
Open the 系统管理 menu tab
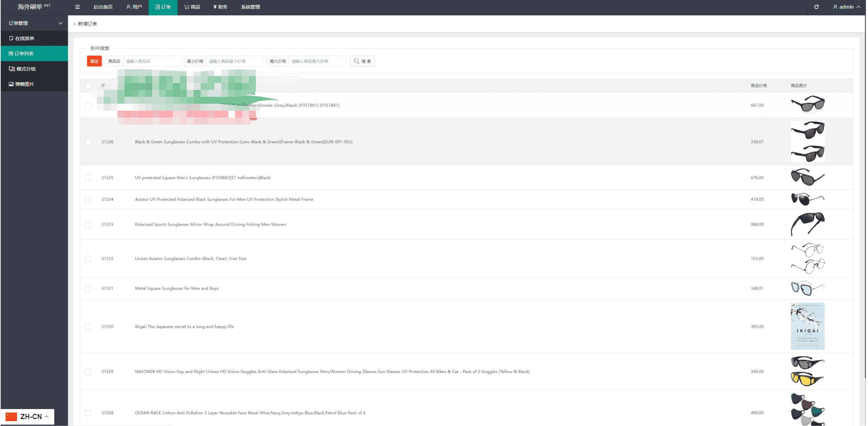tap(250, 7)
